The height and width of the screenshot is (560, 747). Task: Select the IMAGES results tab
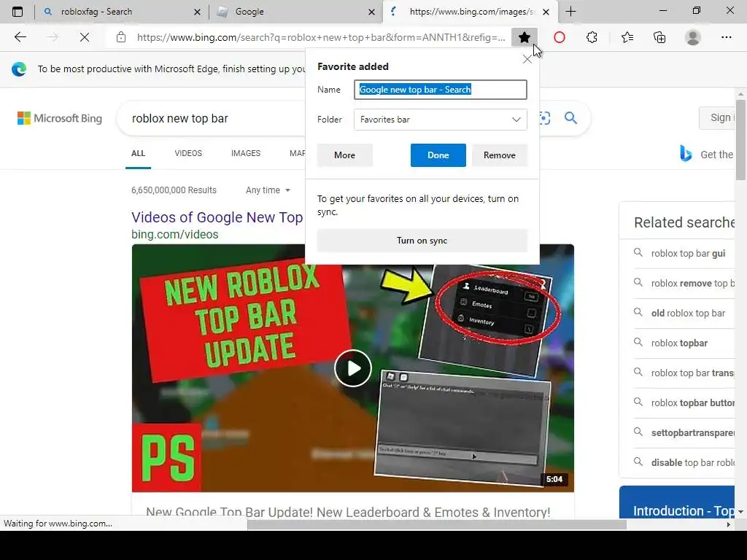tap(246, 153)
